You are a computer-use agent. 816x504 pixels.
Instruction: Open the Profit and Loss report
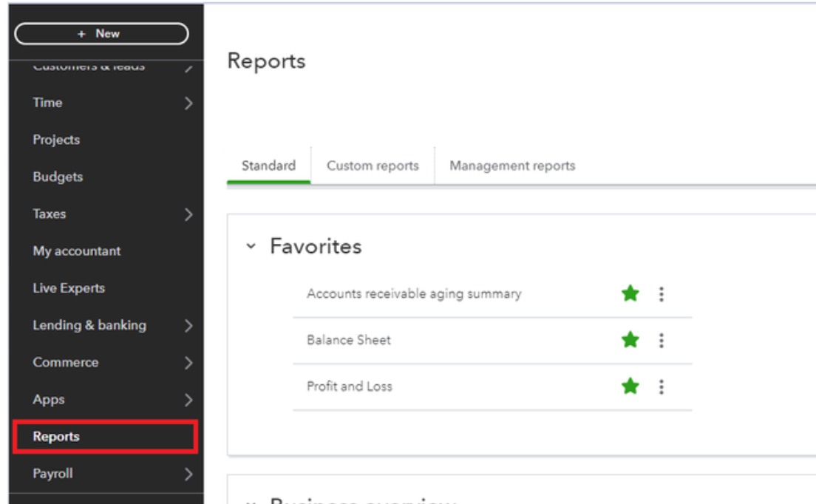pos(349,386)
